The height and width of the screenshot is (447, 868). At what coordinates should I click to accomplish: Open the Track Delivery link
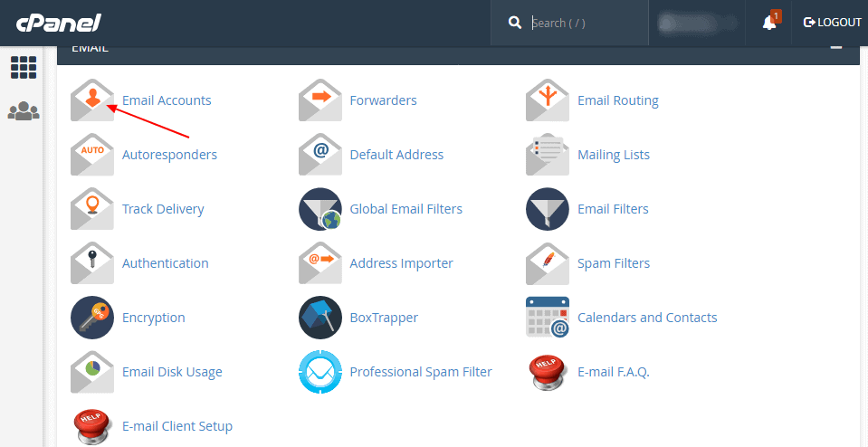click(163, 208)
